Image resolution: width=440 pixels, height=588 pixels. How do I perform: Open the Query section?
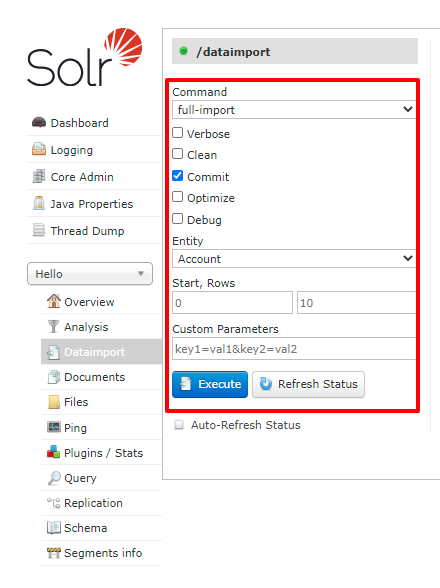tap(80, 478)
